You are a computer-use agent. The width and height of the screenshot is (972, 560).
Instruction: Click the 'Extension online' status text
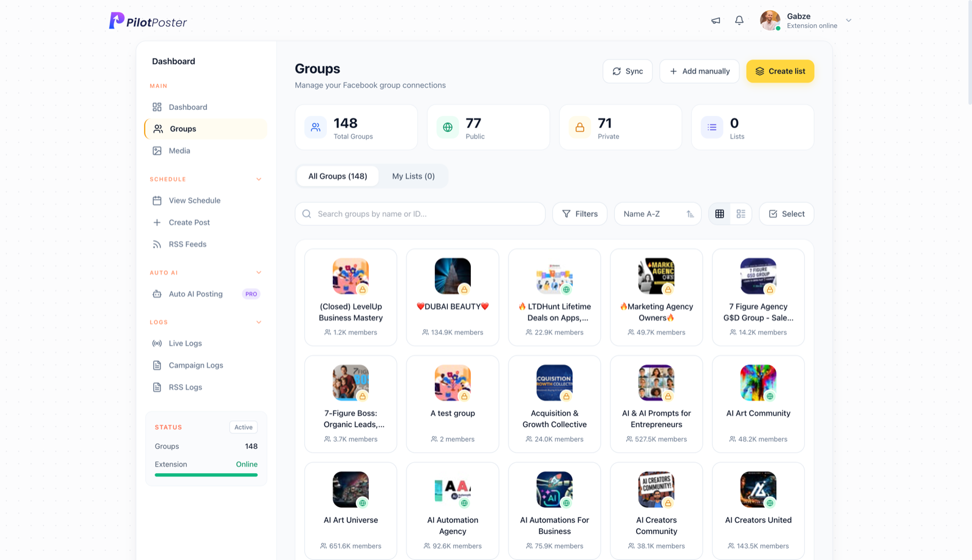pyautogui.click(x=812, y=26)
